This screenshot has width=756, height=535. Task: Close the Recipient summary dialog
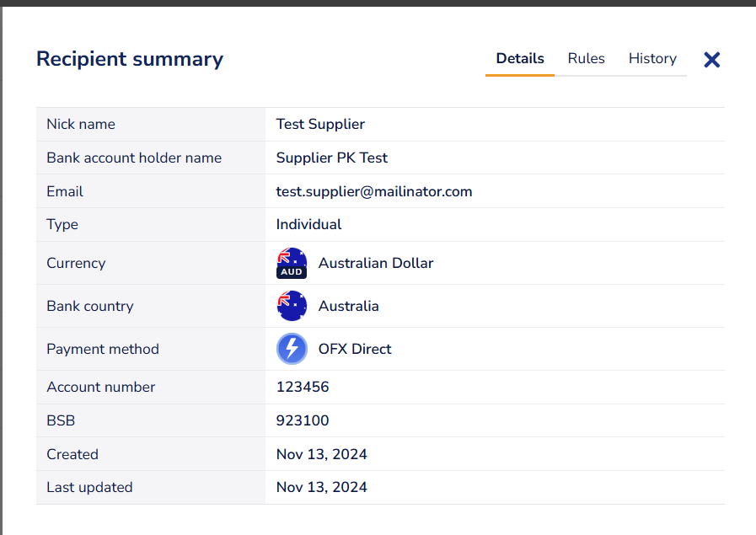(x=712, y=60)
